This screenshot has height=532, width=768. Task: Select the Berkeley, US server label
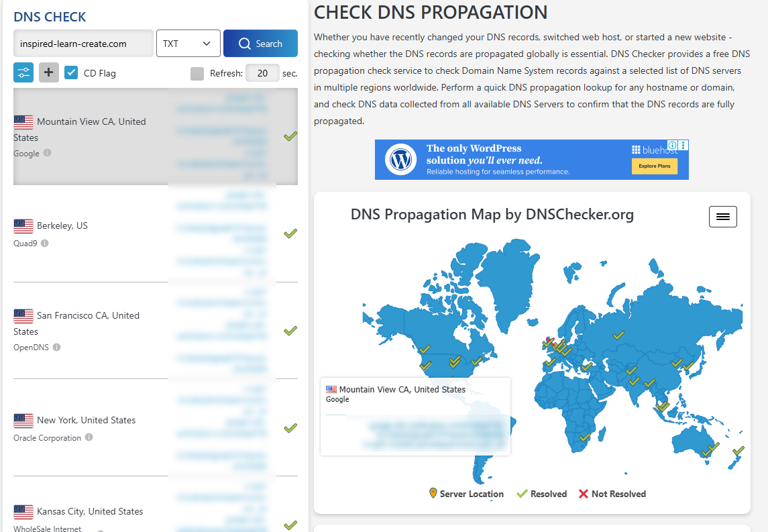[x=62, y=225]
